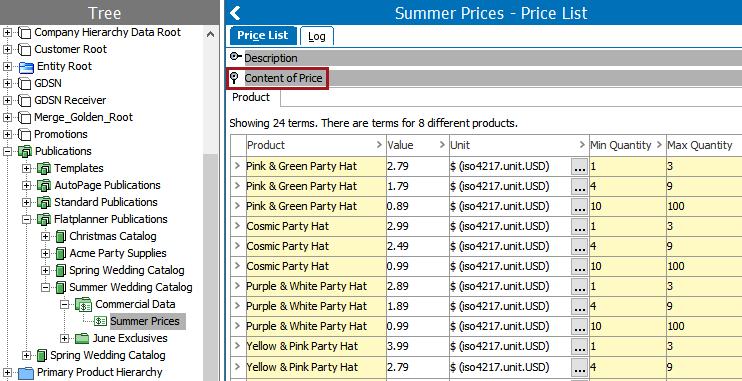Select the Product sub-tab
The width and height of the screenshot is (742, 381).
click(251, 97)
